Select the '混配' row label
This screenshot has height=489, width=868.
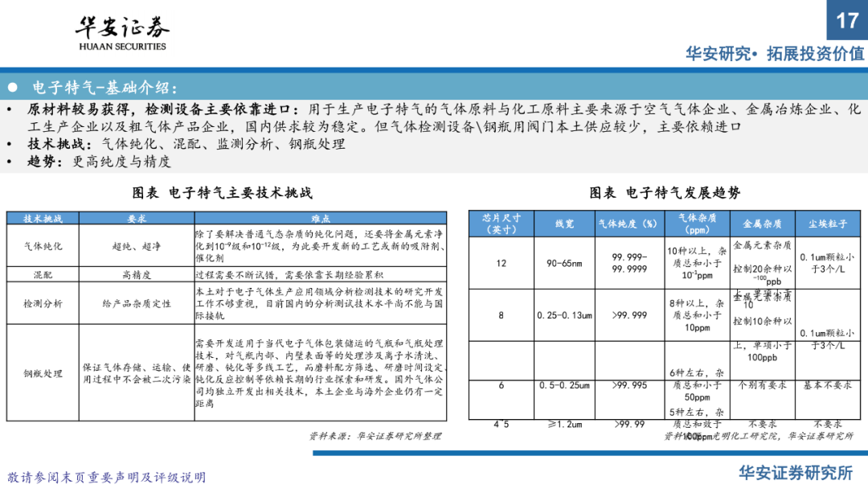[x=43, y=275]
